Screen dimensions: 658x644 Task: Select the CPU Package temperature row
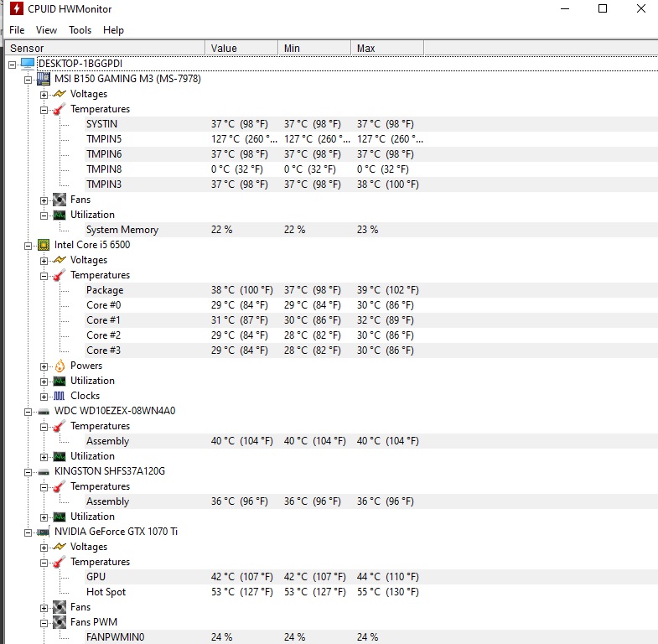tap(371, 290)
